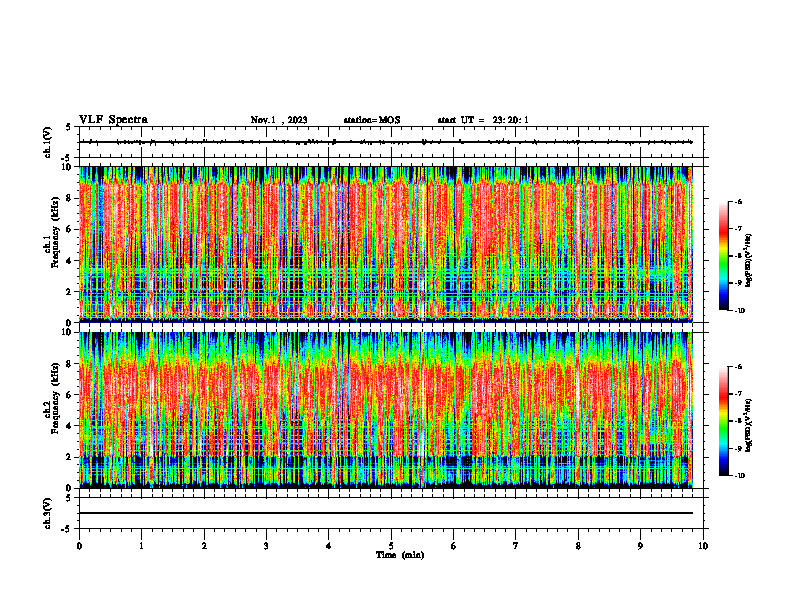Viewport: 792px width, 612px height.
Task: Click the ch.1 spectrogram color bar
Action: pyautogui.click(x=723, y=256)
